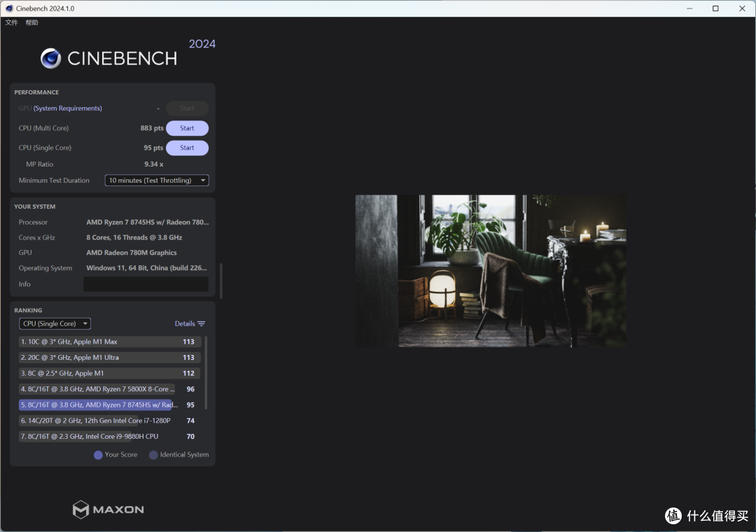
Task: Click the Processor value AMD Ryzen 7 8745HS
Action: [148, 223]
